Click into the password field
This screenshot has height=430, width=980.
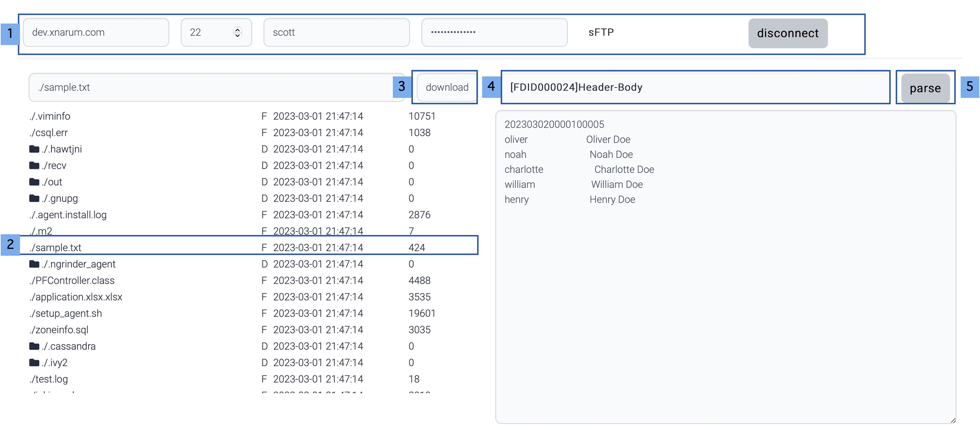tap(494, 32)
